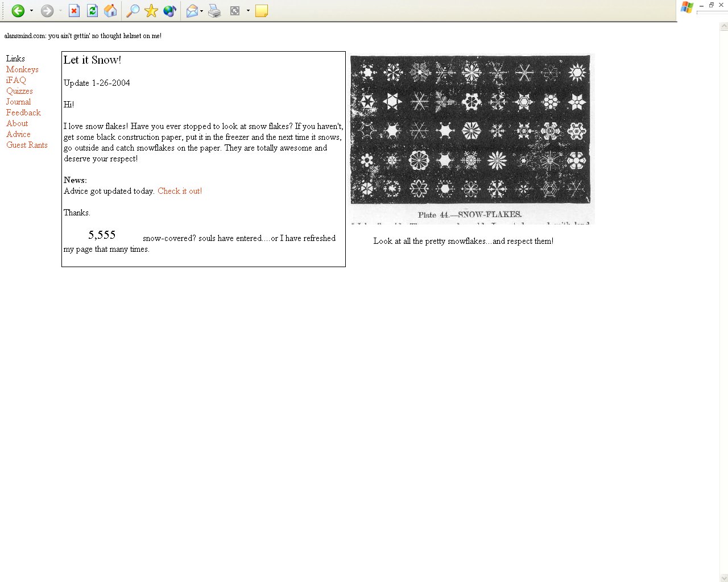This screenshot has height=582, width=728.
Task: Open the Monkeys link in sidebar
Action: (22, 69)
